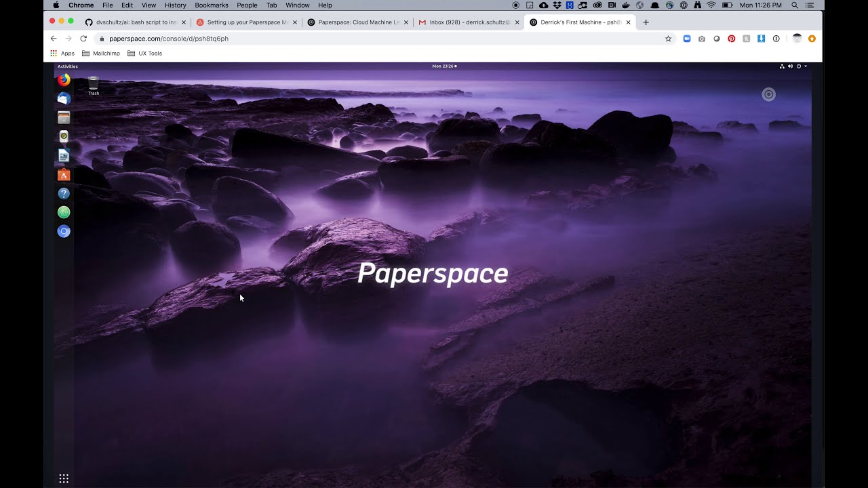Click the Zoom extension icon

pyautogui.click(x=686, y=39)
